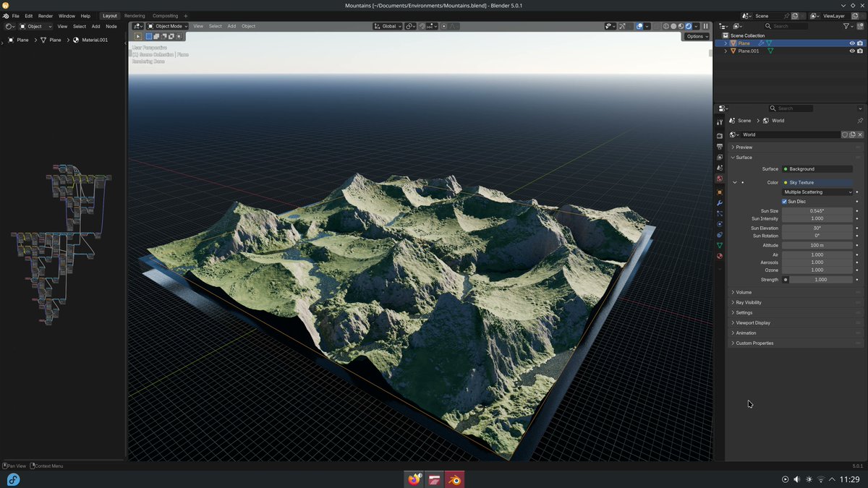868x488 pixels.
Task: Click the Sky Texture color button
Action: [x=817, y=182]
